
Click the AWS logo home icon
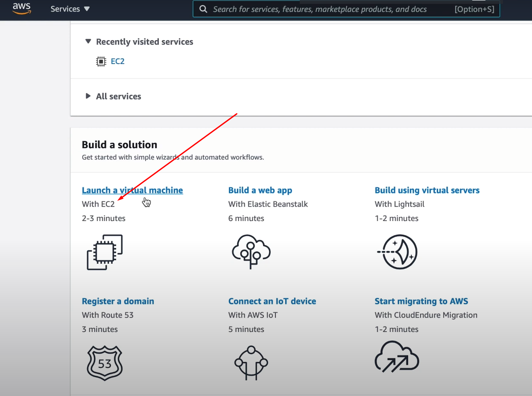coord(21,9)
